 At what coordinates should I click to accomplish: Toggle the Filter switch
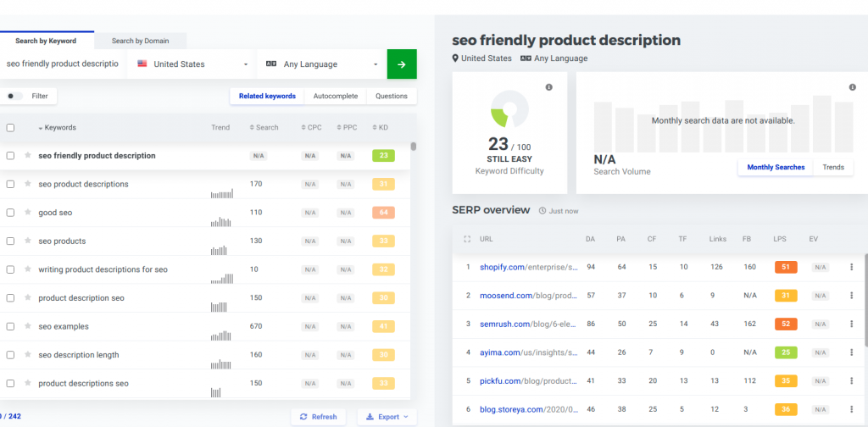point(14,97)
